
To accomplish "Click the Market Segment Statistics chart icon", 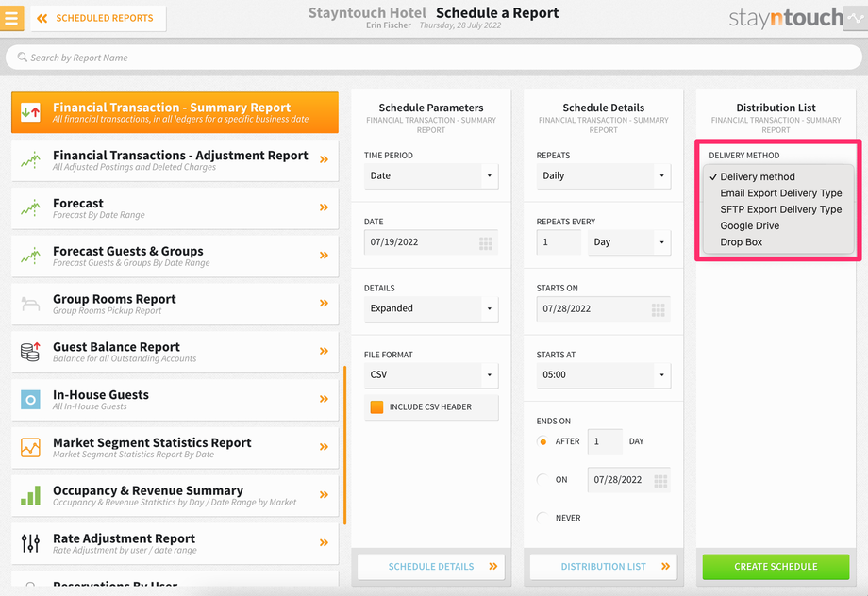I will pos(30,447).
